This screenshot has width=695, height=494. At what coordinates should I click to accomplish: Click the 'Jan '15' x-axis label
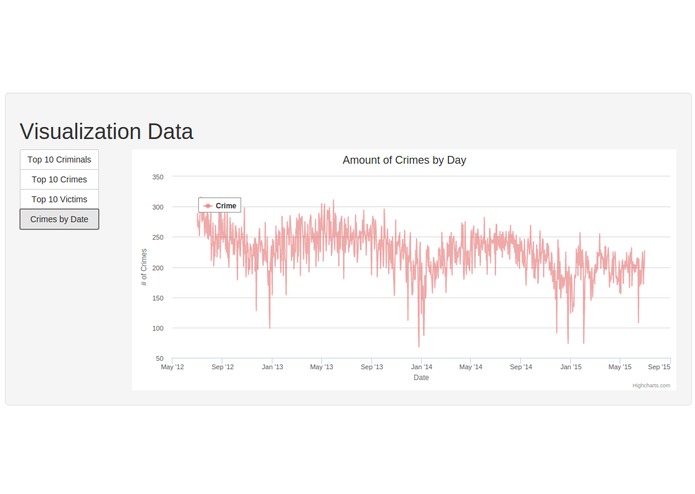click(x=570, y=367)
